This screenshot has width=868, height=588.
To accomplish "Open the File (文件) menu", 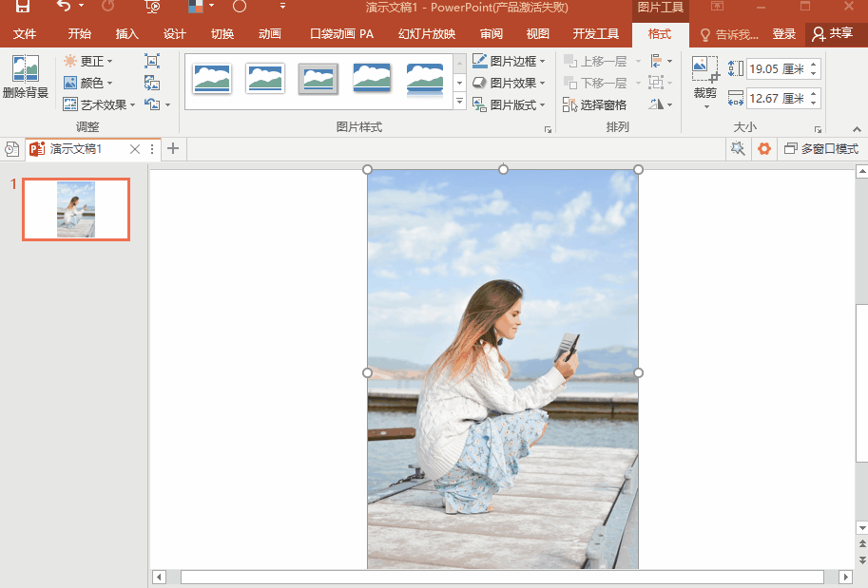I will (x=25, y=34).
